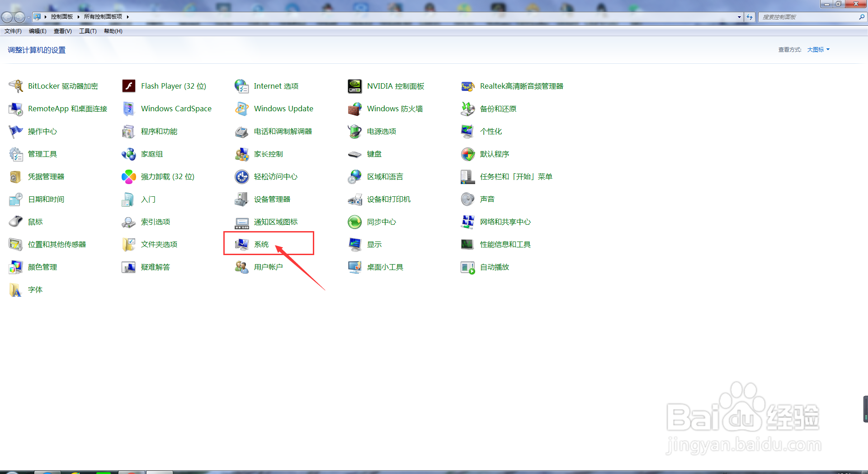
Task: Click the 程序和功能 icon
Action: click(129, 131)
